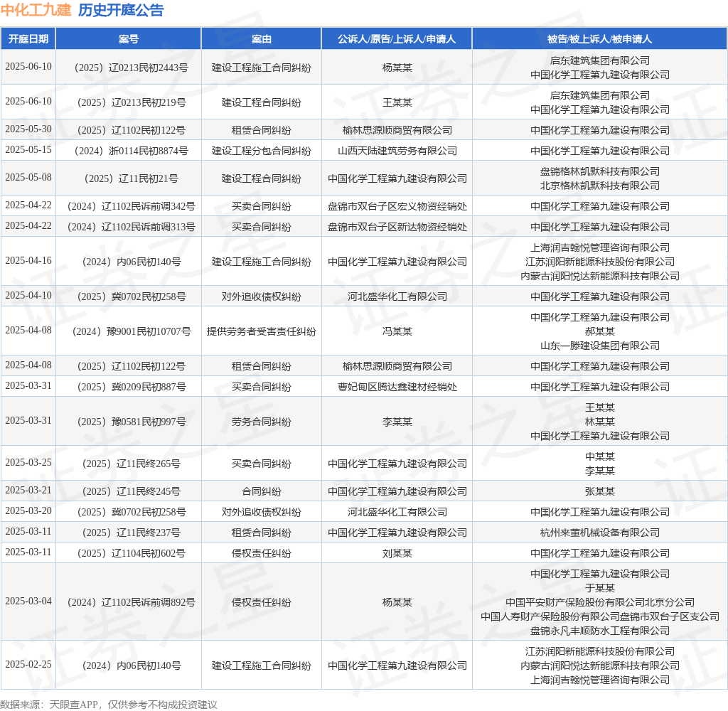Select case number (2025)辽11民终265号
The height and width of the screenshot is (711, 728).
click(x=132, y=464)
